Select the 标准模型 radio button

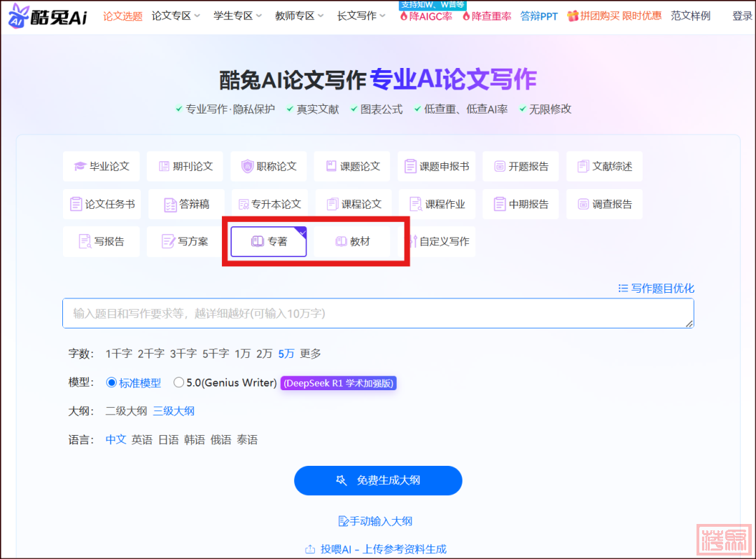pyautogui.click(x=111, y=382)
